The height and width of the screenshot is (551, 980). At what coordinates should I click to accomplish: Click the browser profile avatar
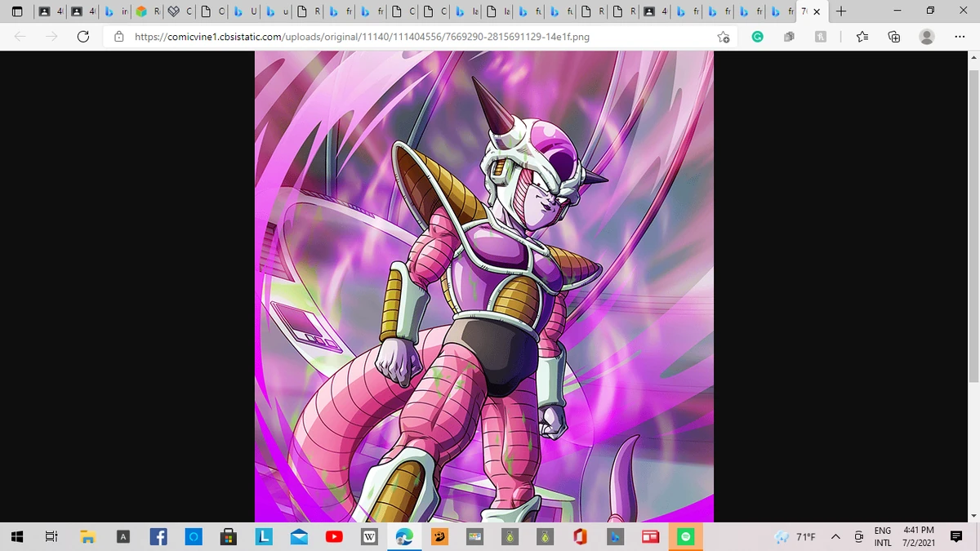[925, 37]
